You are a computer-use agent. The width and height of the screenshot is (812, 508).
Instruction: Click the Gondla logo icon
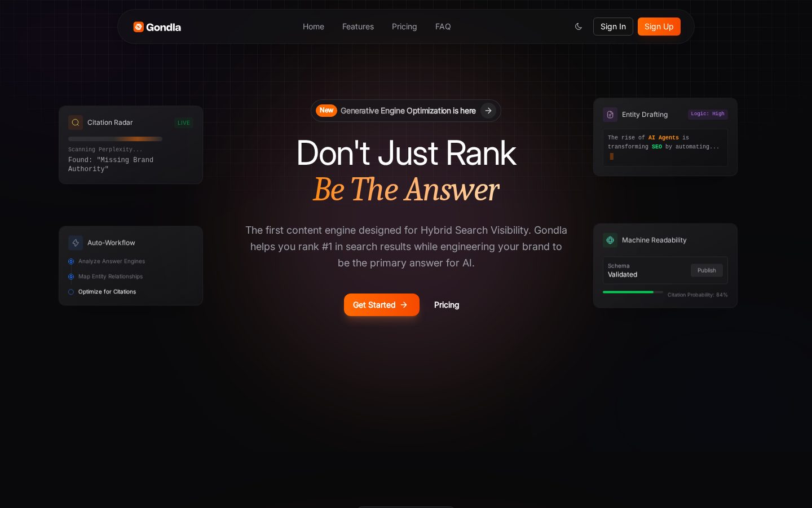coord(139,27)
